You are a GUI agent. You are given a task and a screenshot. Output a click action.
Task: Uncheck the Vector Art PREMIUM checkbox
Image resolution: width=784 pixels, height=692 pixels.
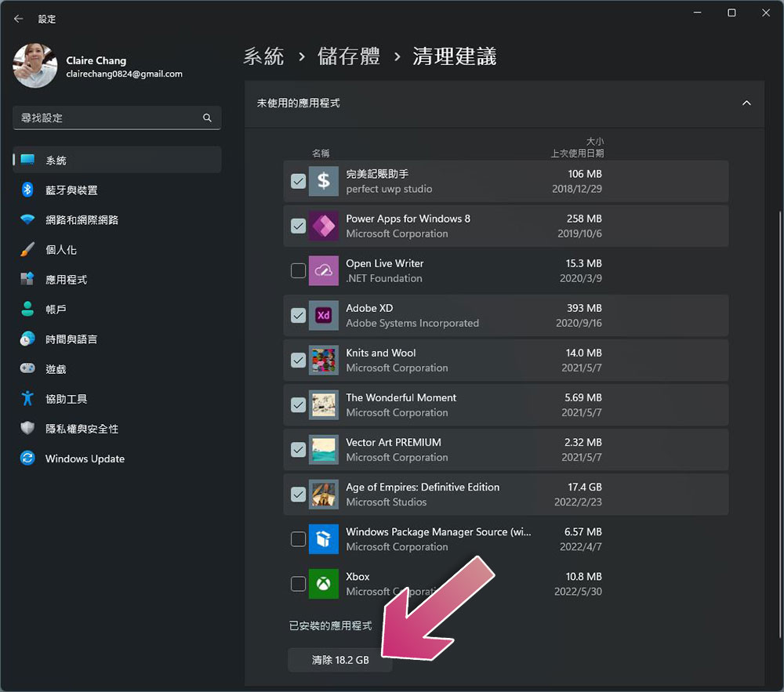(299, 450)
